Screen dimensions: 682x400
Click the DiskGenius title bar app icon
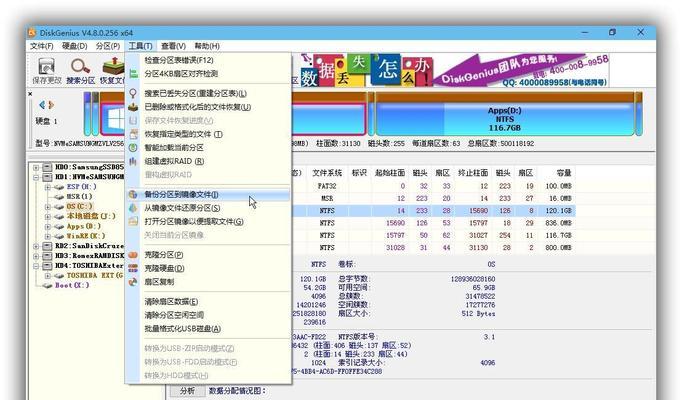[x=32, y=33]
